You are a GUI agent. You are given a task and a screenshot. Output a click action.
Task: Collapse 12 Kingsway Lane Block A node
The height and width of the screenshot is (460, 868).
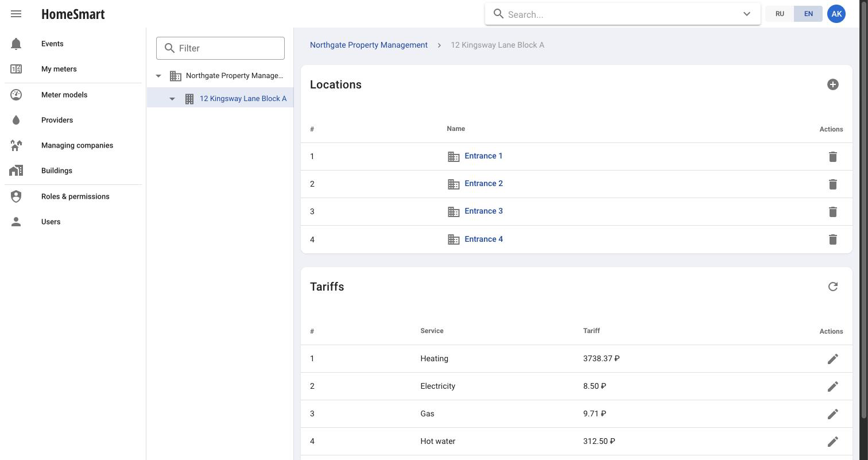172,99
